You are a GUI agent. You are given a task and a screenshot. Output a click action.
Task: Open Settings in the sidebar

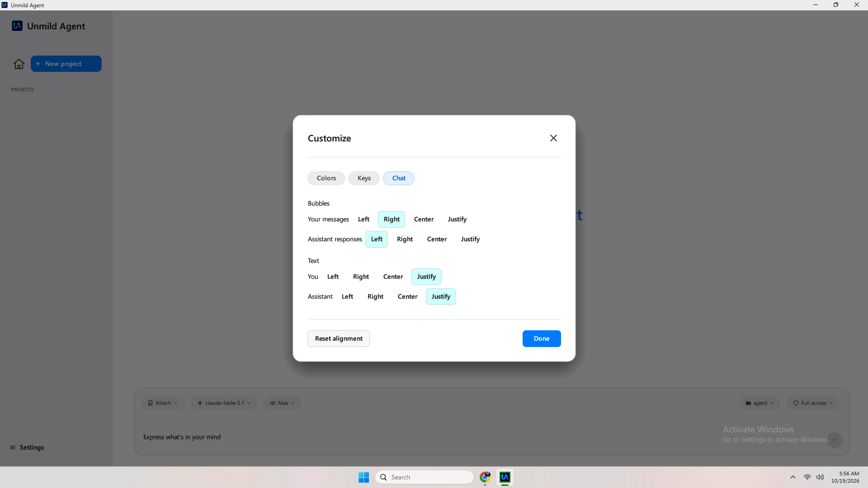[27, 447]
